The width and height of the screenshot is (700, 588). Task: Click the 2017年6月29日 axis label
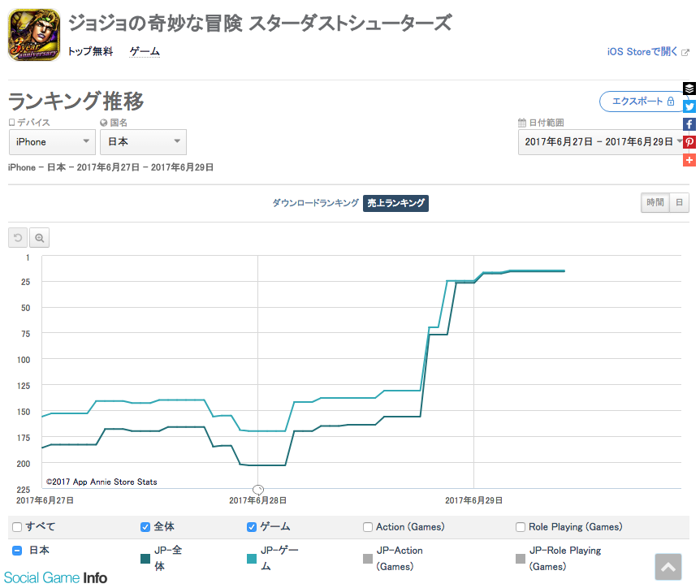[x=473, y=500]
